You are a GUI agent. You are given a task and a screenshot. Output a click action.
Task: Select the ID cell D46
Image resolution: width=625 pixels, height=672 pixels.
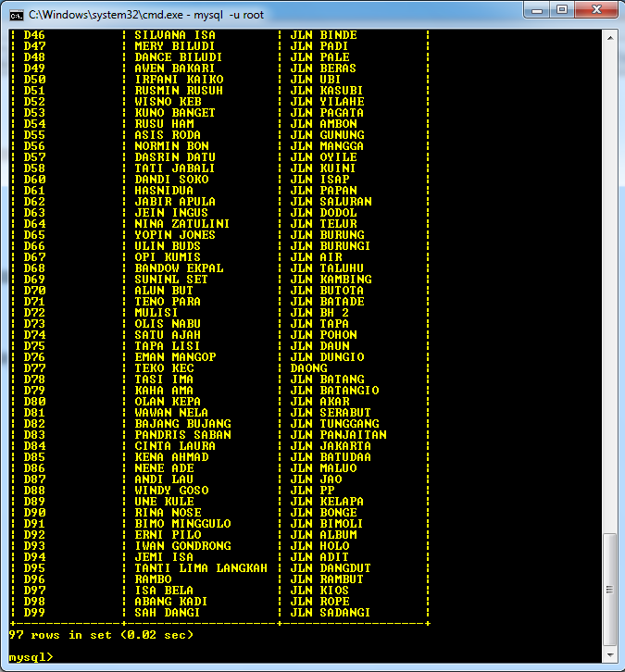[x=34, y=35]
